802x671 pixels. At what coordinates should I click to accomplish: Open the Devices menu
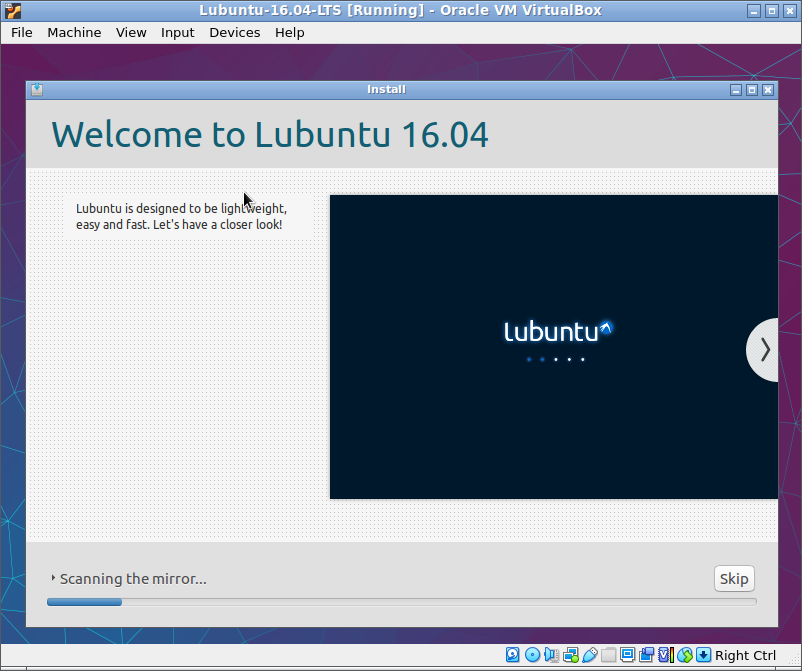(235, 33)
